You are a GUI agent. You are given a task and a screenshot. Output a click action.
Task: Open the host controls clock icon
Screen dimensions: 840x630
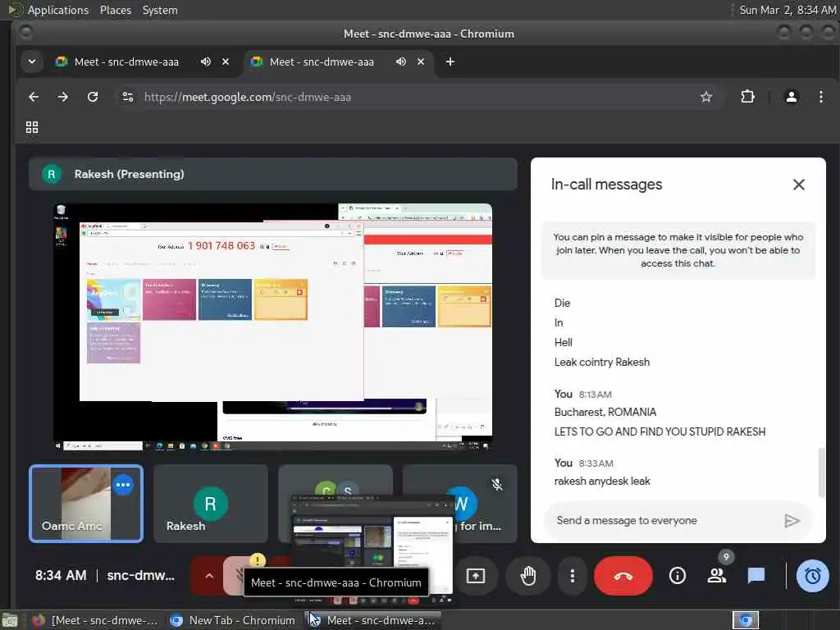(x=812, y=576)
